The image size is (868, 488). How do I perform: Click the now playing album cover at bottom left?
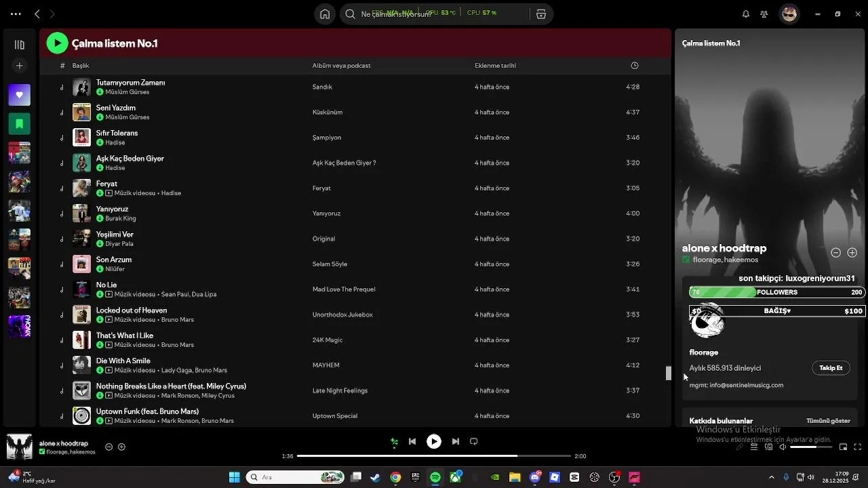click(x=19, y=447)
